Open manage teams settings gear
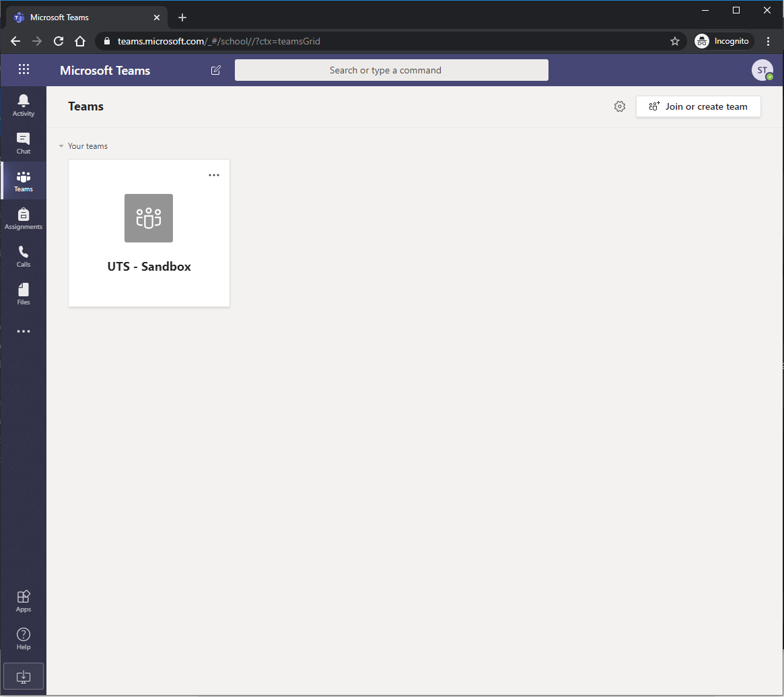The height and width of the screenshot is (697, 784). [x=620, y=106]
